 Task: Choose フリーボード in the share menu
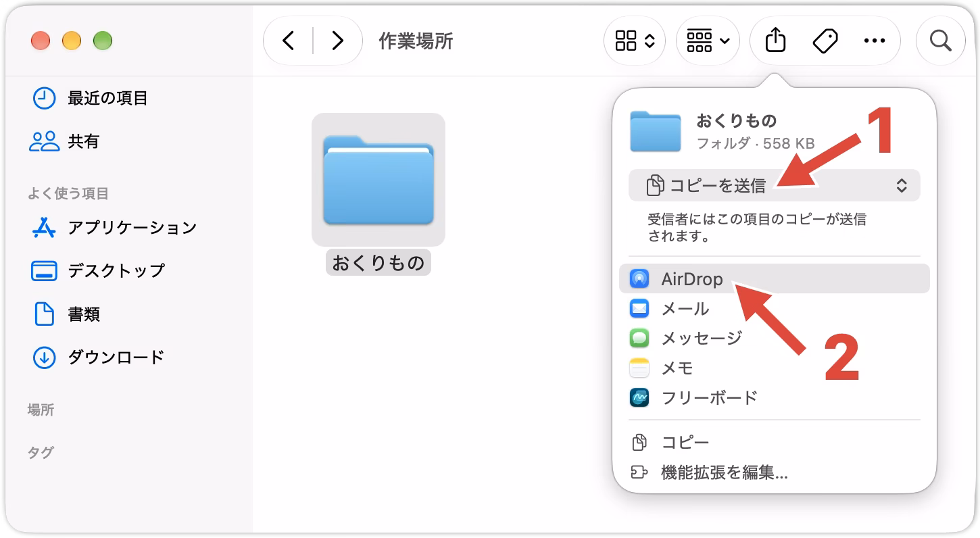[775, 397]
